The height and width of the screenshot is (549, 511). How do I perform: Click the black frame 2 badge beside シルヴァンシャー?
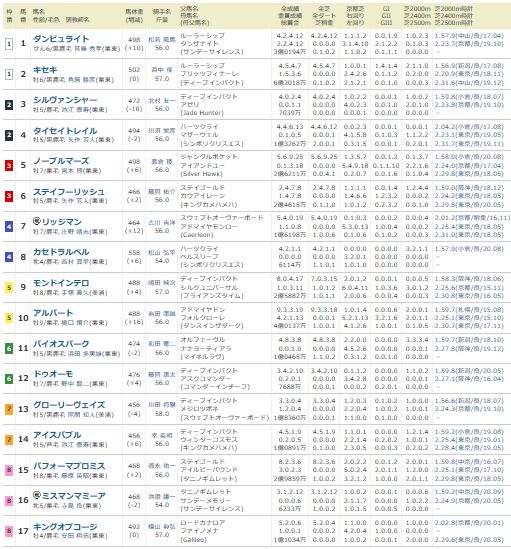9,105
